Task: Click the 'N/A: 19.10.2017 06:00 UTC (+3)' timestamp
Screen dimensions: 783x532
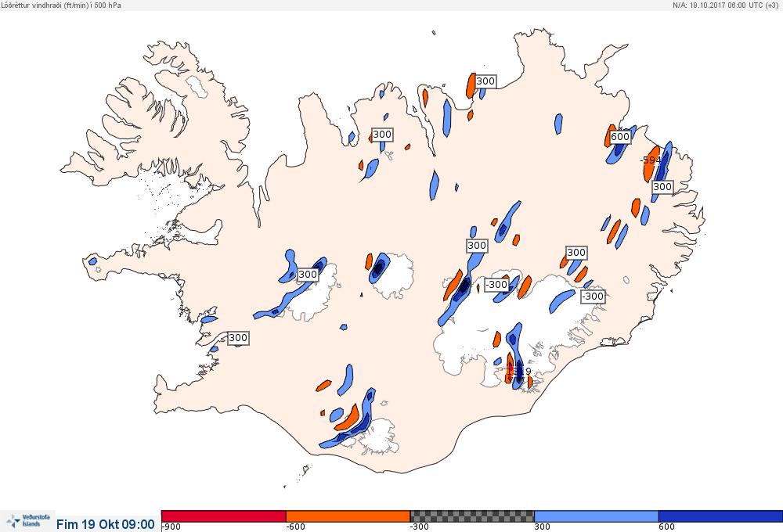Action: (x=725, y=5)
